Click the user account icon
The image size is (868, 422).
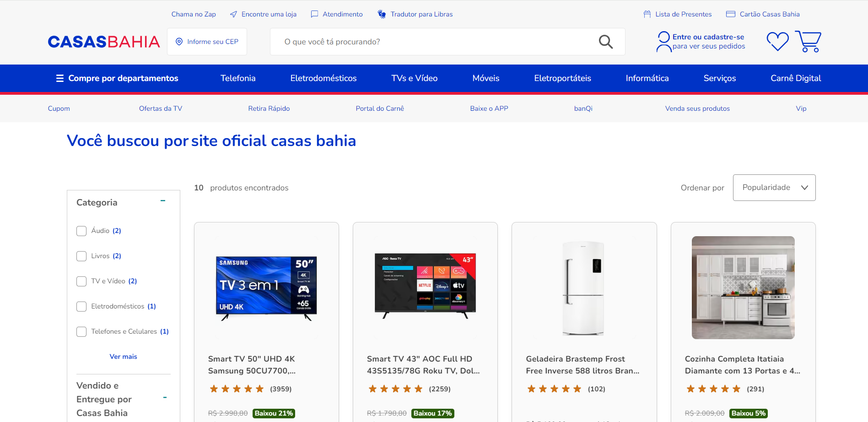pyautogui.click(x=663, y=42)
